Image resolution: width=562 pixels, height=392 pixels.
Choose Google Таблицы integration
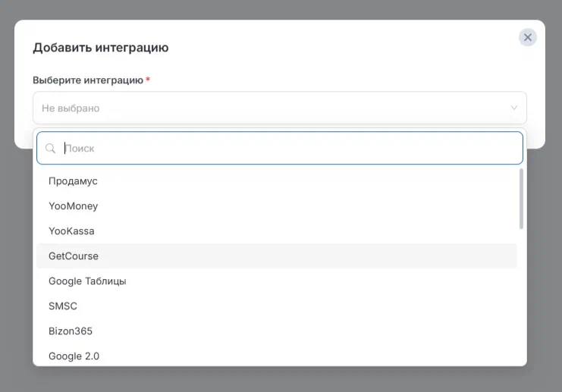(277, 281)
